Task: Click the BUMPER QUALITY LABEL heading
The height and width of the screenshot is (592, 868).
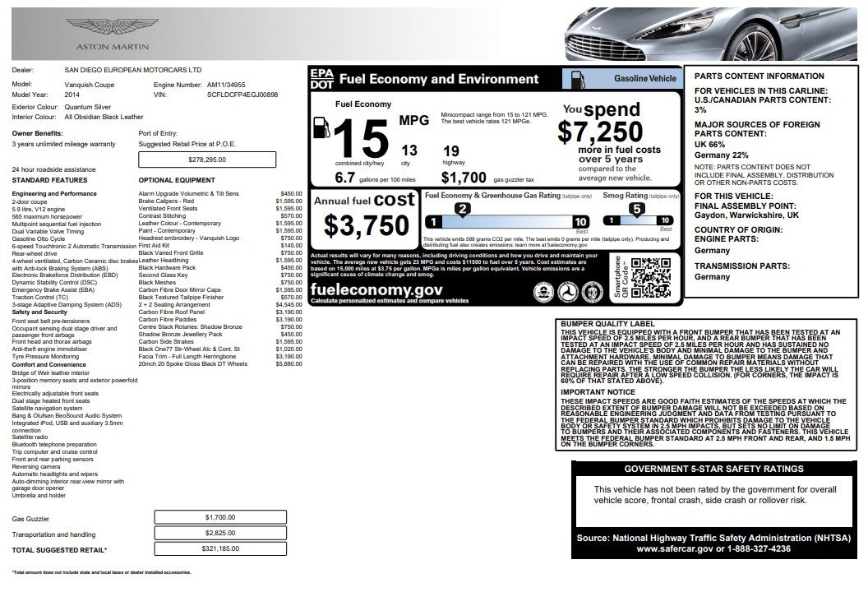Action: tap(607, 324)
